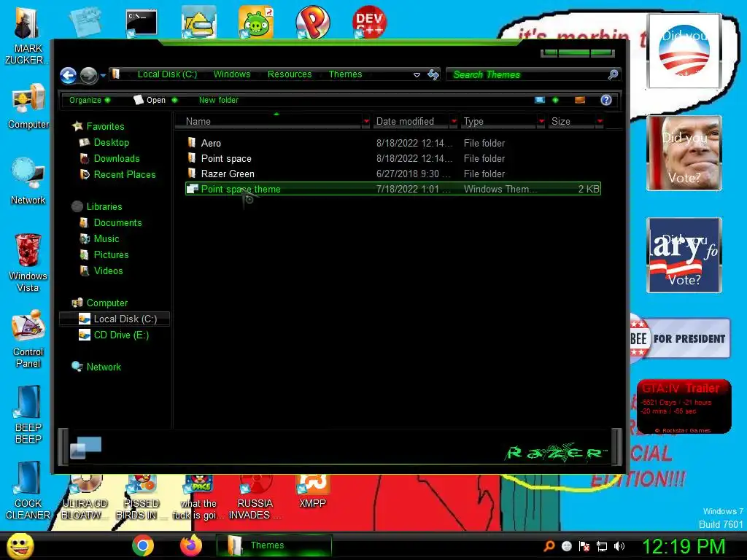Open the command prompt desktop shortcut

coord(142,23)
